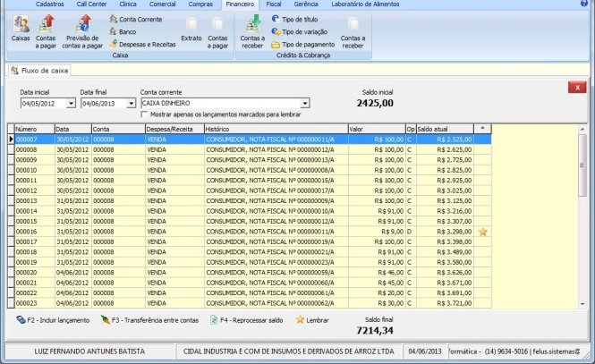Click the star marker on row 000016
This screenshot has height=364, width=595.
[482, 232]
